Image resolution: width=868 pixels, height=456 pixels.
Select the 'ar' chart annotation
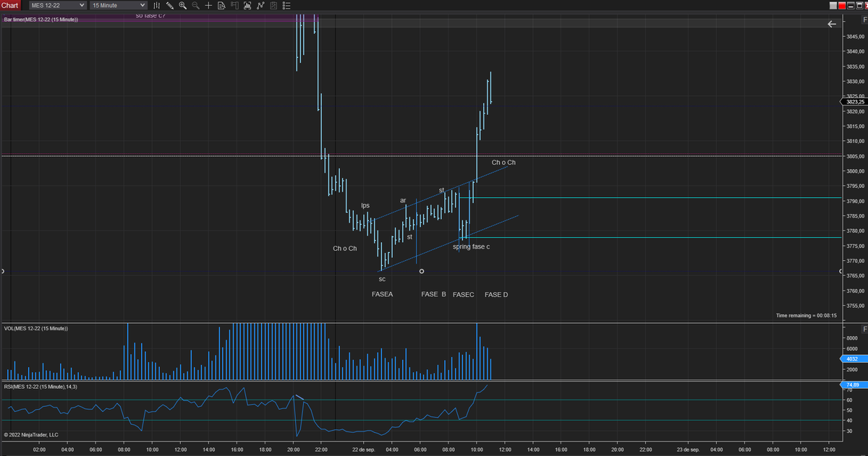[404, 201]
